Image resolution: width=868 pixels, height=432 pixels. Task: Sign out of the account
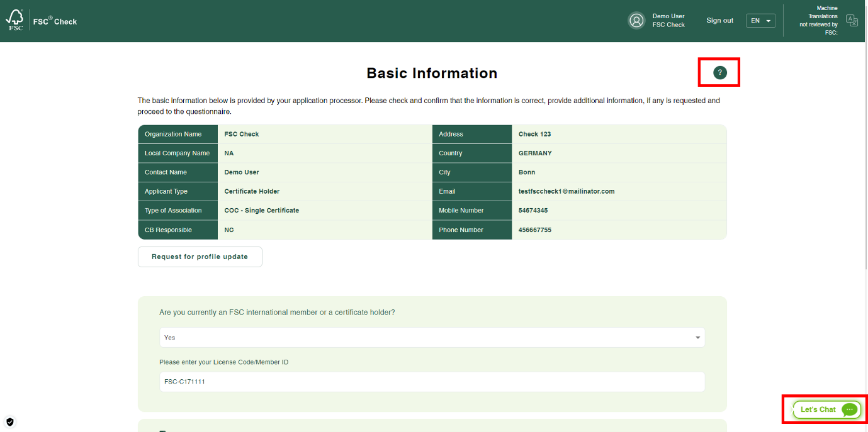click(x=719, y=21)
